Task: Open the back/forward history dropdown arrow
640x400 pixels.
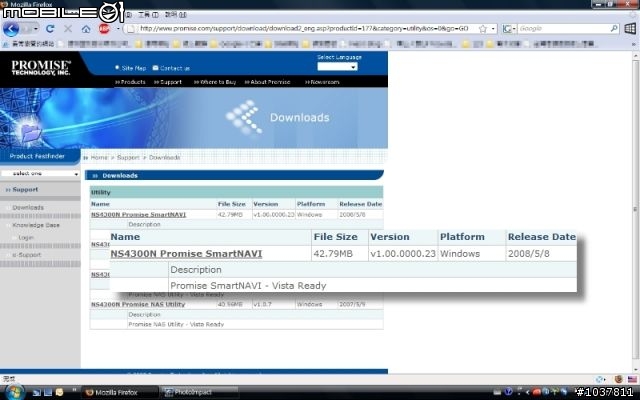Action: pyautogui.click(x=36, y=29)
